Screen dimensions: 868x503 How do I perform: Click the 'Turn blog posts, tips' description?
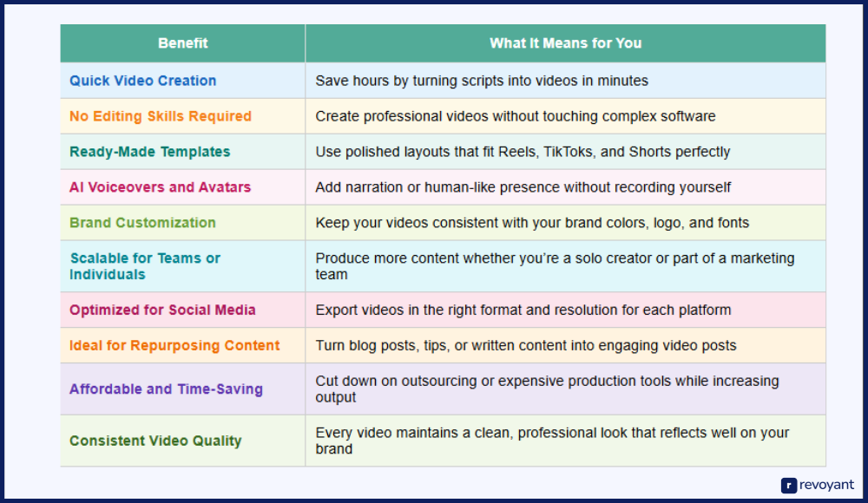coord(526,346)
